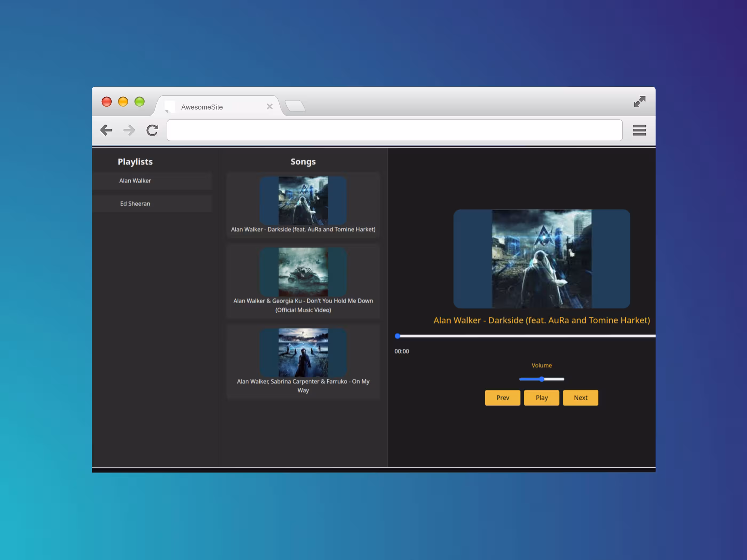Select the Don't You Hold Me Down thumbnail

point(303,272)
